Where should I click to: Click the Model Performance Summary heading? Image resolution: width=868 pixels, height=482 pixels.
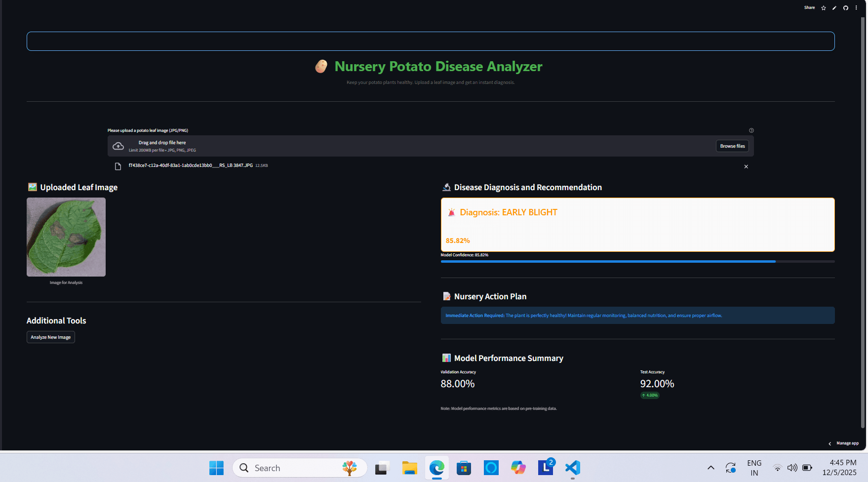pos(509,359)
